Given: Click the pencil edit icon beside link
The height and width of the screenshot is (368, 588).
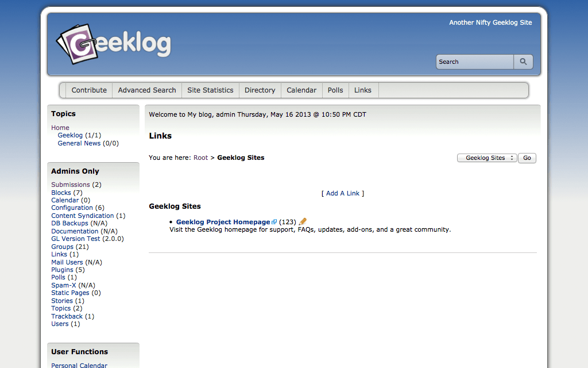Looking at the screenshot, I should pos(303,222).
